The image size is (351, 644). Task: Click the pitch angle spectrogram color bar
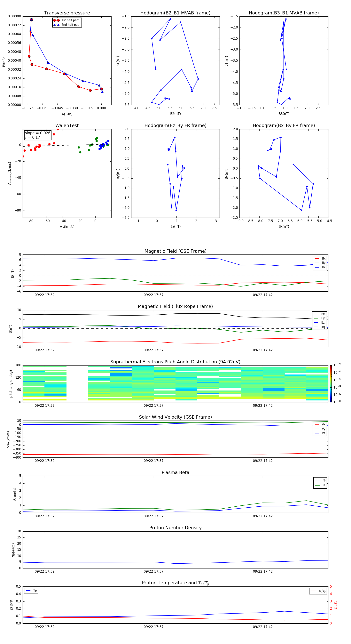click(x=331, y=384)
